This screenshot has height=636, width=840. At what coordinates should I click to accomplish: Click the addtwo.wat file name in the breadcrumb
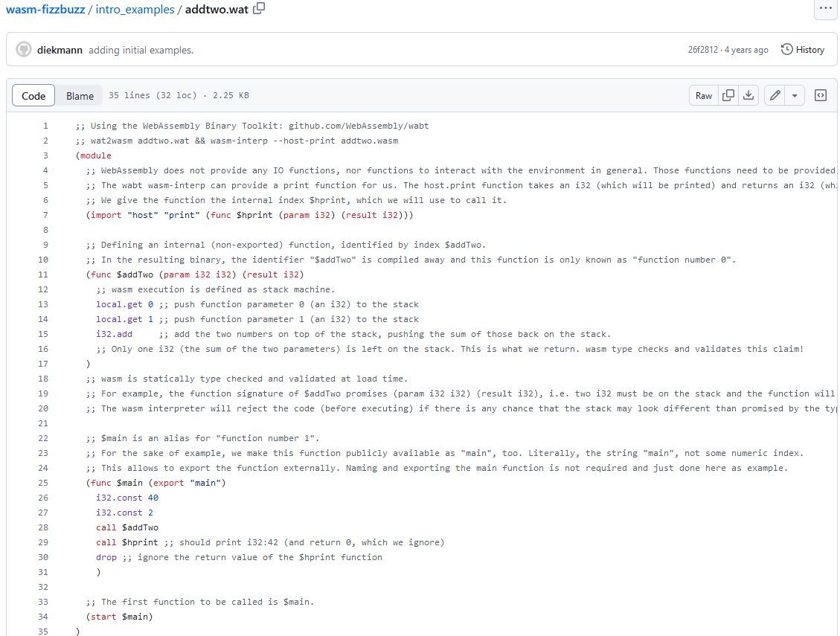click(217, 10)
